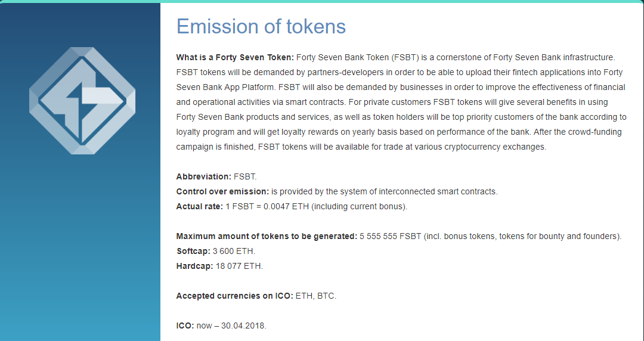Viewport: 644px width, 341px height.
Task: Click the "Accepted currencies on ICO:" label
Action: (x=234, y=296)
